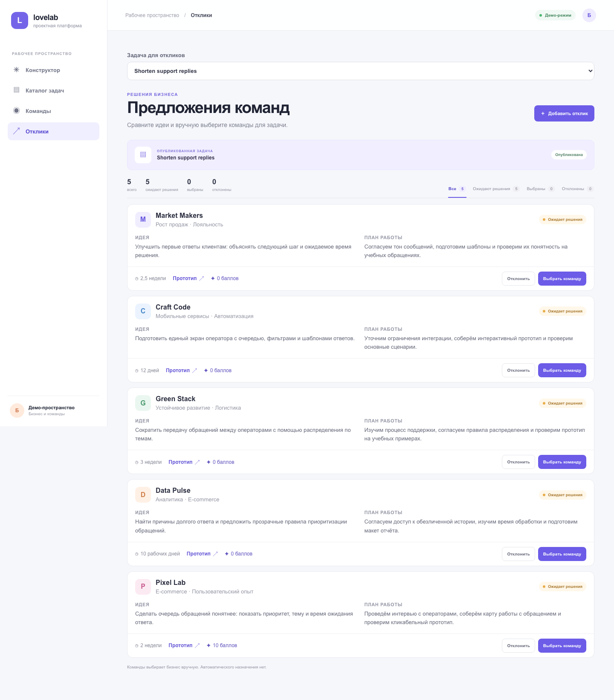Decline the Market Makers proposal
The image size is (614, 700).
coord(518,279)
